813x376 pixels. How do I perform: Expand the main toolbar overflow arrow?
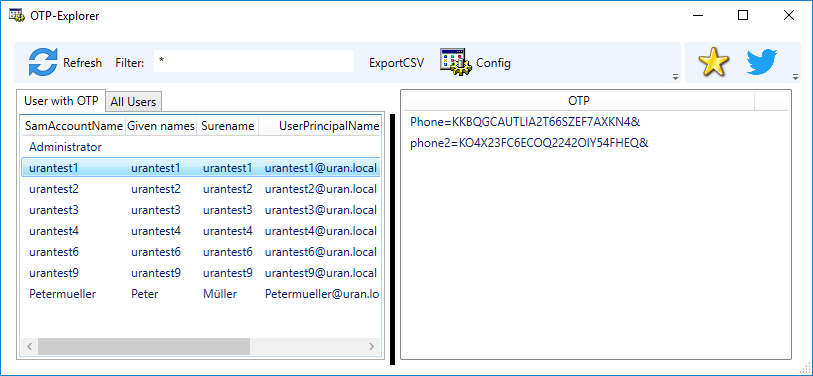coord(675,77)
